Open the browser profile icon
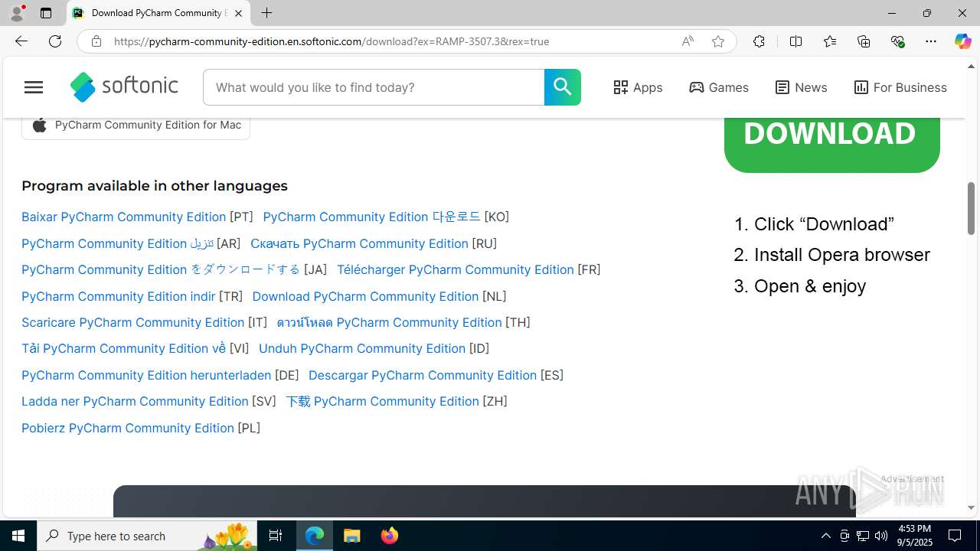 (x=17, y=13)
